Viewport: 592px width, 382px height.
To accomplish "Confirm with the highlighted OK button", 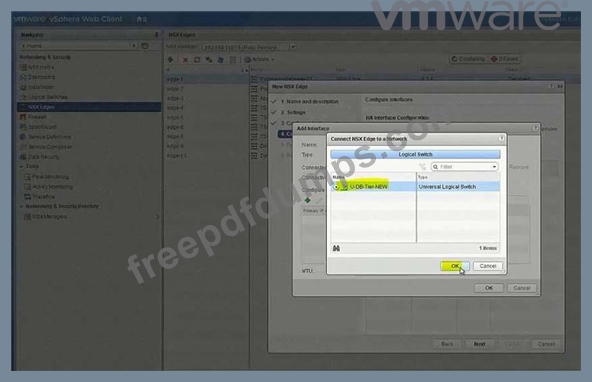I will (455, 266).
